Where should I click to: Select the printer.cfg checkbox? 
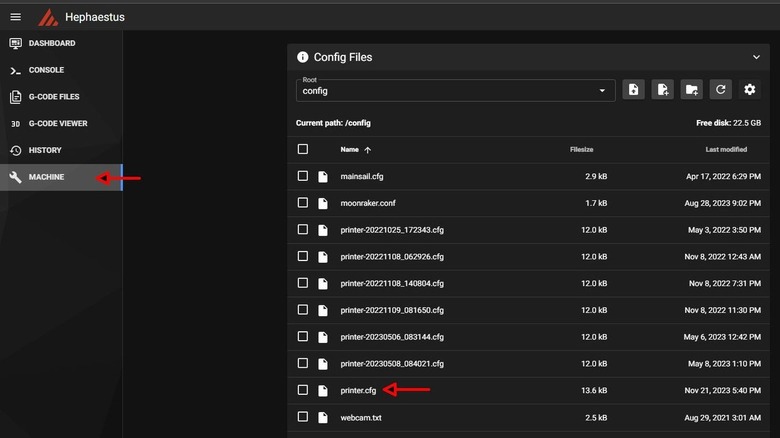303,390
